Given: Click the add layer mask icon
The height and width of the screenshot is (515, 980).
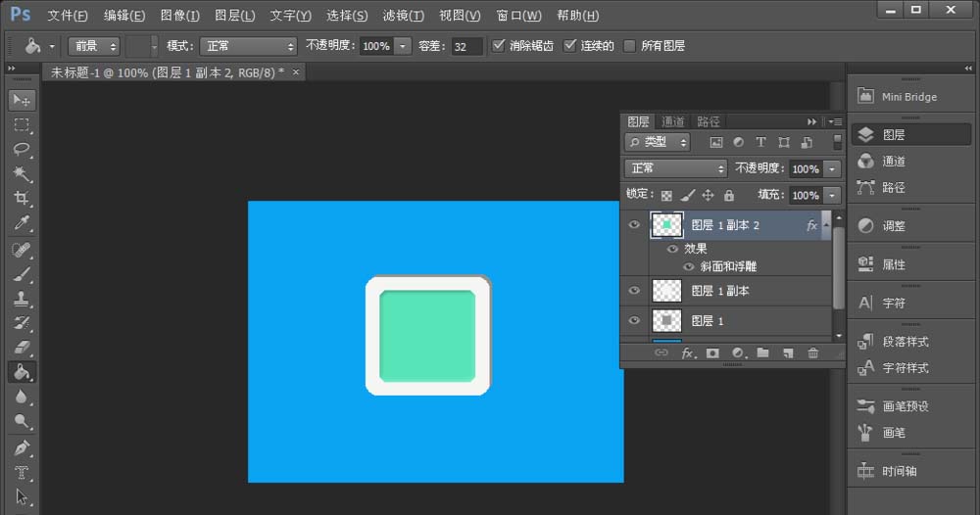Looking at the screenshot, I should [x=712, y=352].
